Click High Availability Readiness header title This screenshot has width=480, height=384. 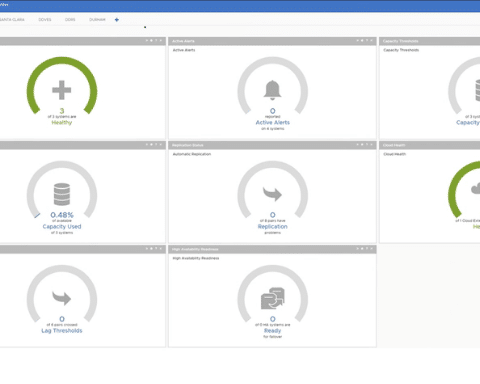195,249
